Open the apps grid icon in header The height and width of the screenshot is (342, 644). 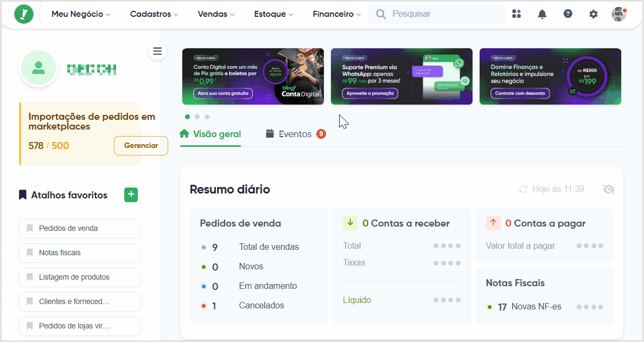[517, 14]
